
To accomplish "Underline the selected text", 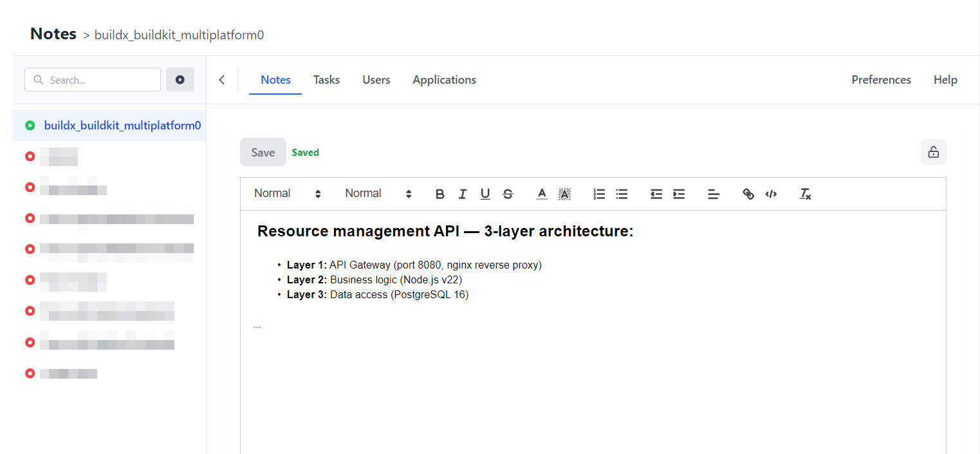I will pos(485,194).
